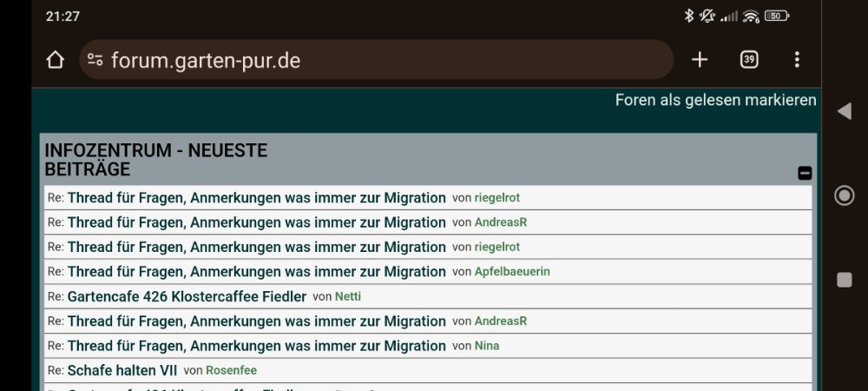Screen dimensions: 868x391
Task: View Rosenfee's user profile
Action: (231, 370)
